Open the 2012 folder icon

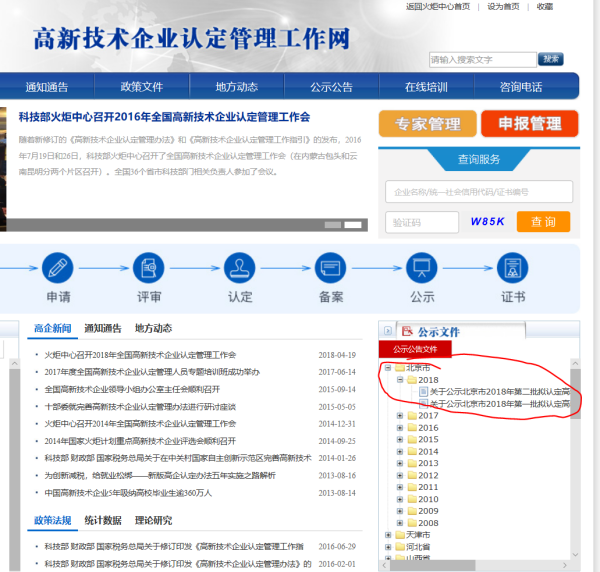click(412, 475)
